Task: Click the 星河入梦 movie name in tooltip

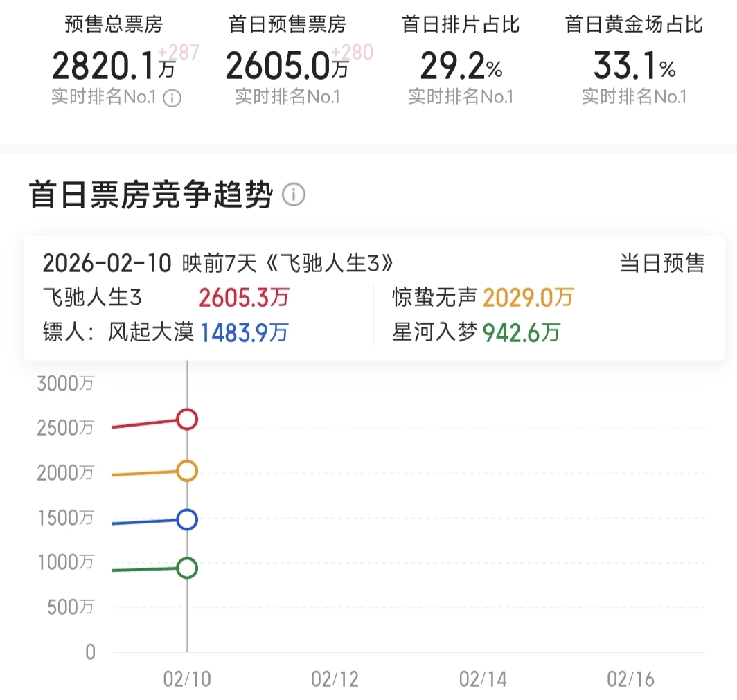Action: pos(435,332)
